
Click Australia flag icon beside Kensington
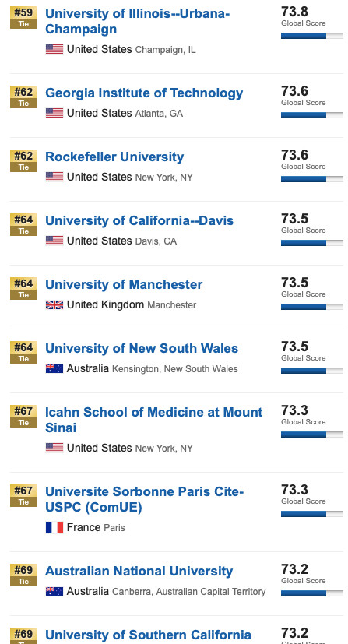(x=54, y=368)
